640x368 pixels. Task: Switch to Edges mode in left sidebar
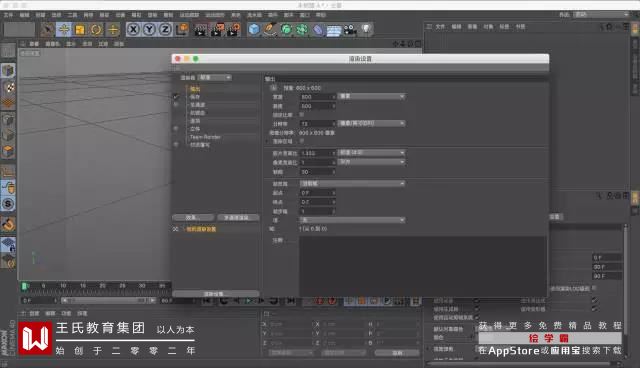(x=8, y=135)
